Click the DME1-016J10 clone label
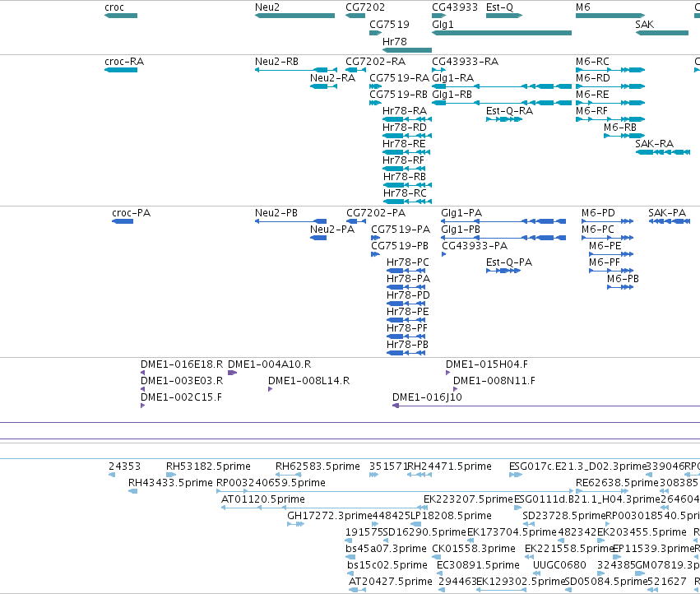Image resolution: width=700 pixels, height=594 pixels. [x=427, y=397]
